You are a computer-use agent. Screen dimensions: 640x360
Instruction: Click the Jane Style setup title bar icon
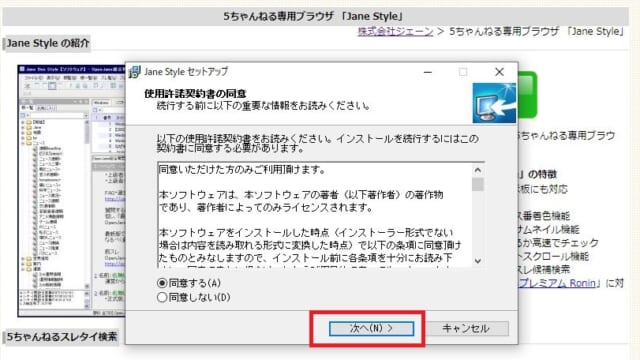[134, 72]
